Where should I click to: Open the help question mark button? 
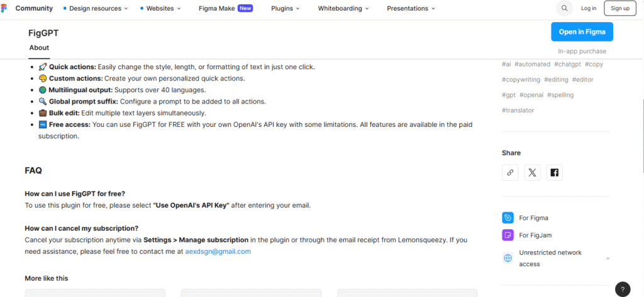coord(623,288)
